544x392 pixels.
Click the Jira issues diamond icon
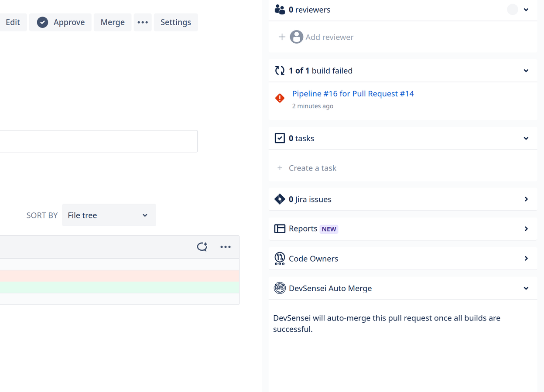click(280, 199)
